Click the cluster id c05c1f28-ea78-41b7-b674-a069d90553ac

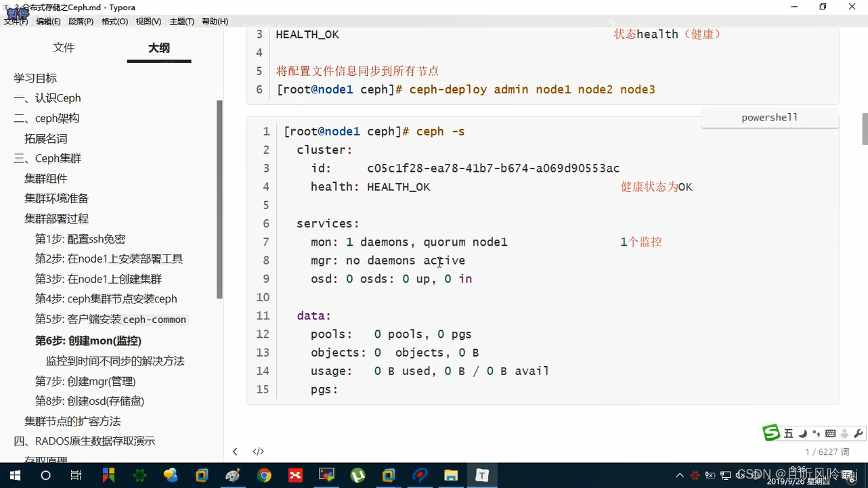point(494,168)
